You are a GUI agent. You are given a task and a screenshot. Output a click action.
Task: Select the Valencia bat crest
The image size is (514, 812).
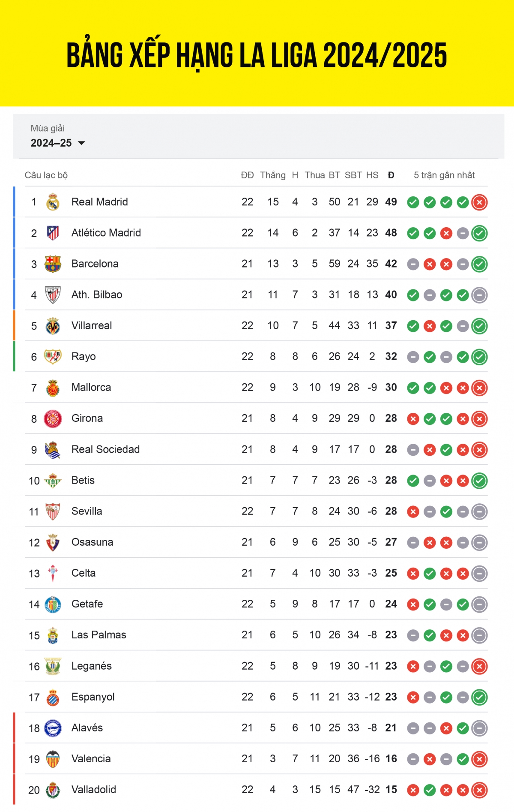(53, 759)
